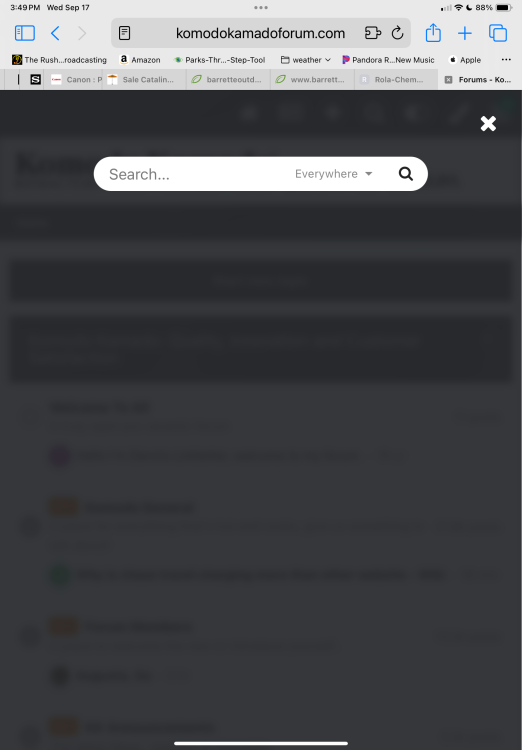Viewport: 522px width, 750px height.
Task: Go back to the previous page
Action: point(55,33)
